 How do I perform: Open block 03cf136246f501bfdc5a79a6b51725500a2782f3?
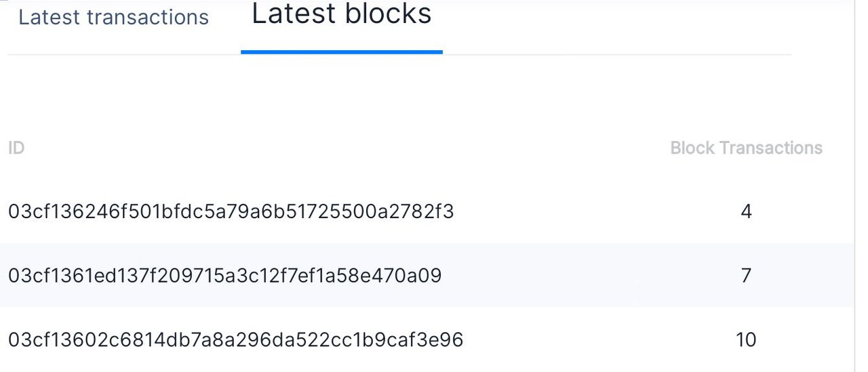pos(231,212)
